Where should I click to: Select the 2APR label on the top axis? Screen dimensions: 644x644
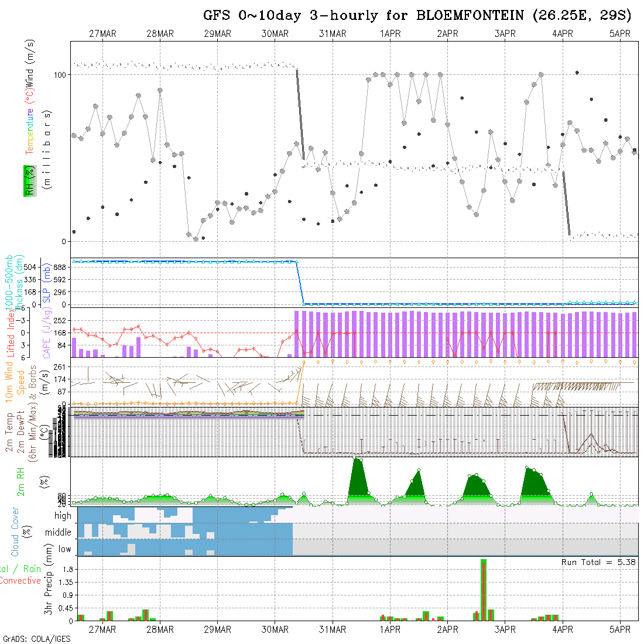click(x=448, y=34)
